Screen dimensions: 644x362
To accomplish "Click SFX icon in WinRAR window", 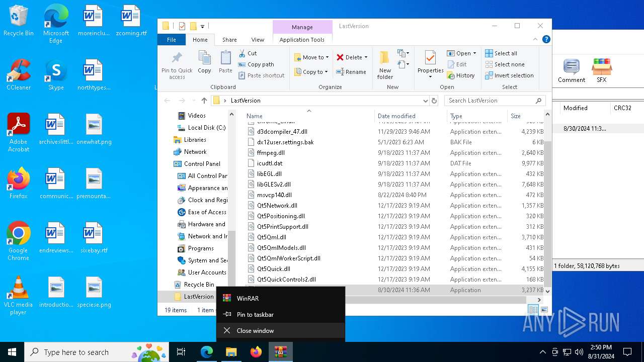I will pos(602,70).
